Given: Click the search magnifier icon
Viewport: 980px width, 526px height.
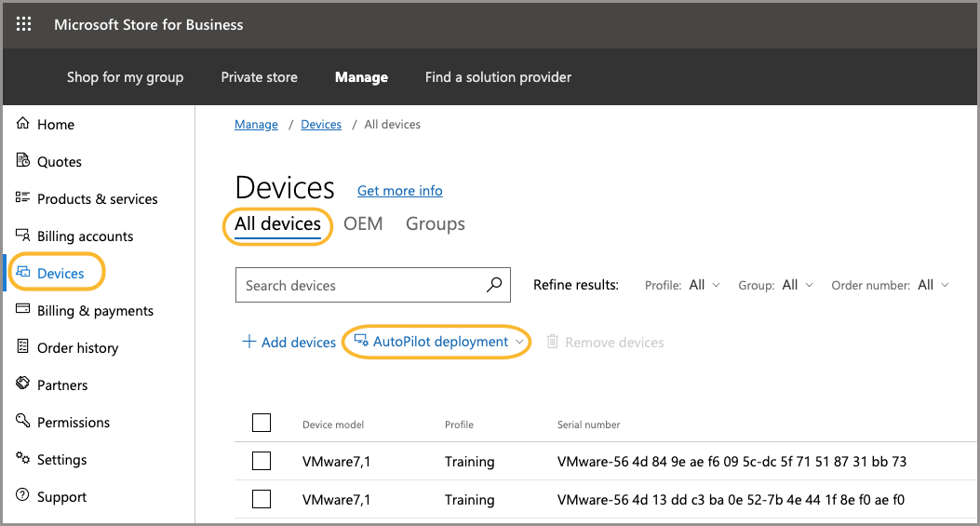Looking at the screenshot, I should pyautogui.click(x=494, y=285).
